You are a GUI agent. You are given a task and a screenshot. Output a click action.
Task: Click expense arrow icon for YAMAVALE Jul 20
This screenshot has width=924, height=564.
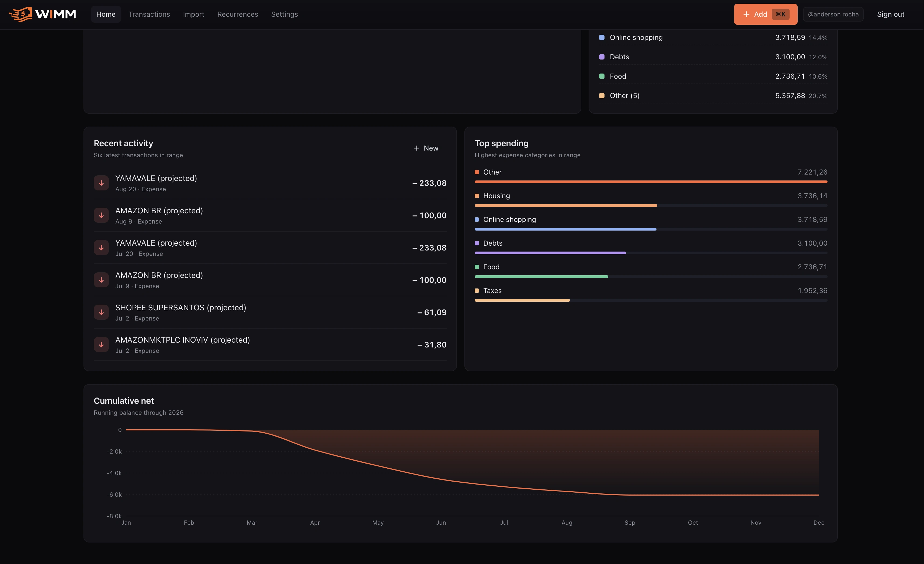(x=101, y=248)
